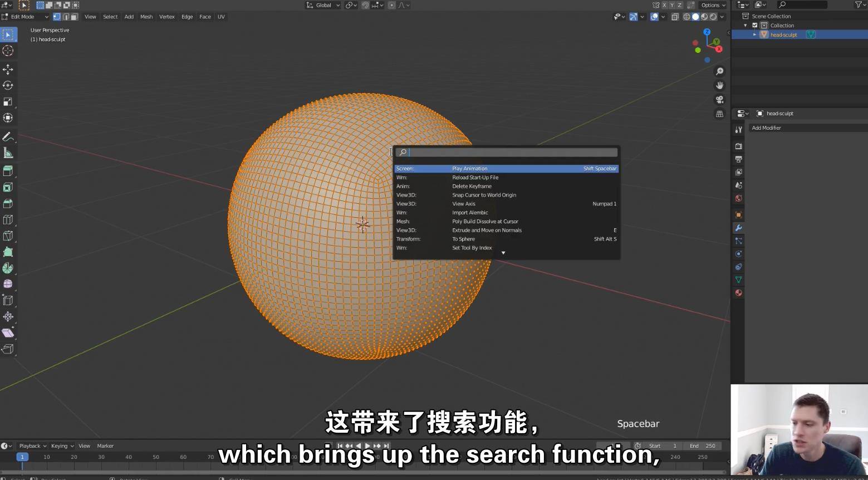This screenshot has width=868, height=480.
Task: Open the Add Modifier dropdown
Action: 807,128
